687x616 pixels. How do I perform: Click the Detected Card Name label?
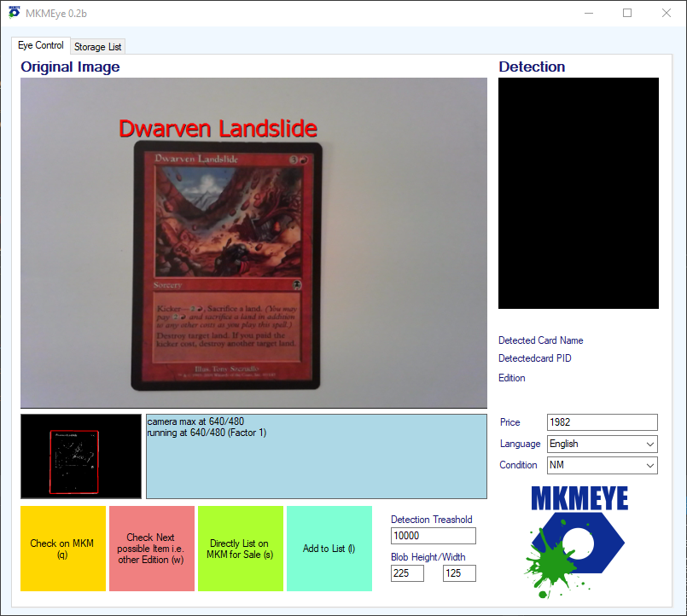[x=541, y=340]
